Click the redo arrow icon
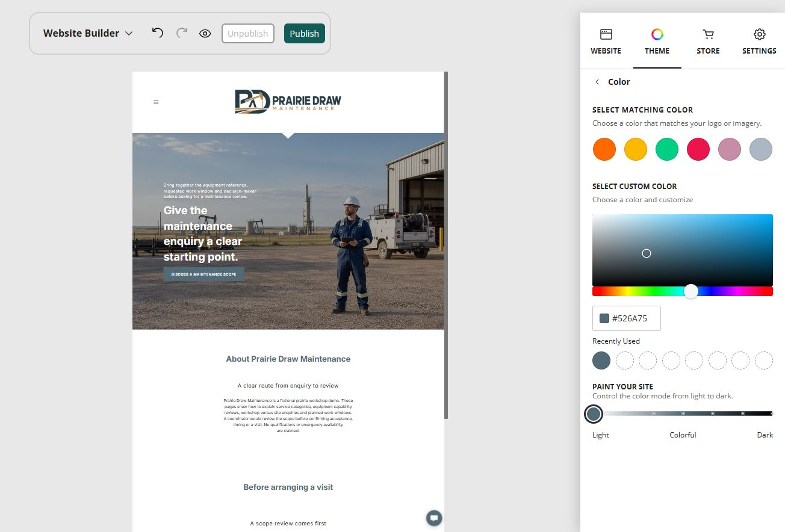 tap(181, 32)
